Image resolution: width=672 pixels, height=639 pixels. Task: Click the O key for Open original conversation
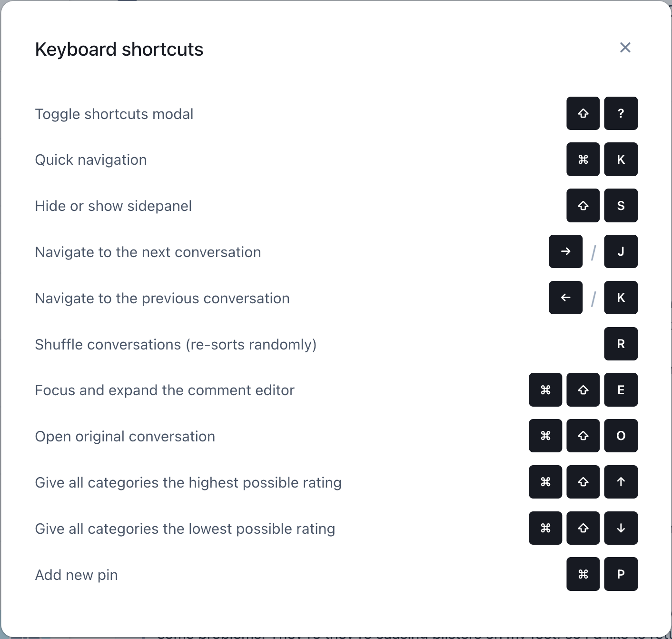coord(621,436)
